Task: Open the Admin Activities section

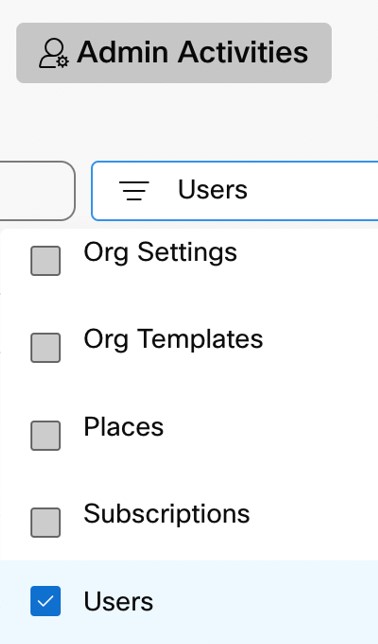Action: pyautogui.click(x=174, y=53)
